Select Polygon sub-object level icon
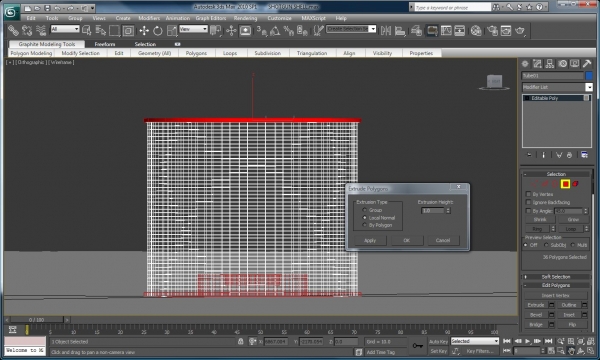Image resolution: width=600 pixels, height=360 pixels. [565, 184]
